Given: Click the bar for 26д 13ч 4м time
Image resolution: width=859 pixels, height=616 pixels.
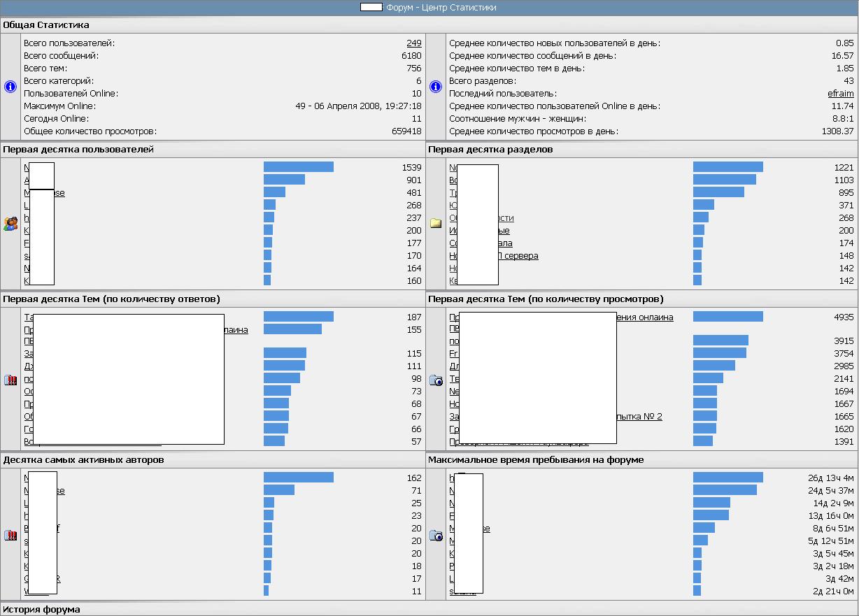Looking at the screenshot, I should coord(727,478).
